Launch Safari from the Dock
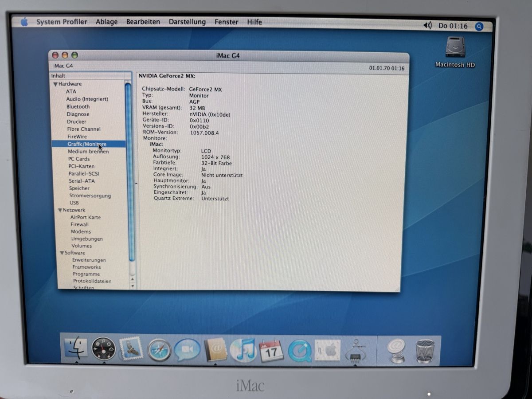The height and width of the screenshot is (399, 532). tap(159, 350)
